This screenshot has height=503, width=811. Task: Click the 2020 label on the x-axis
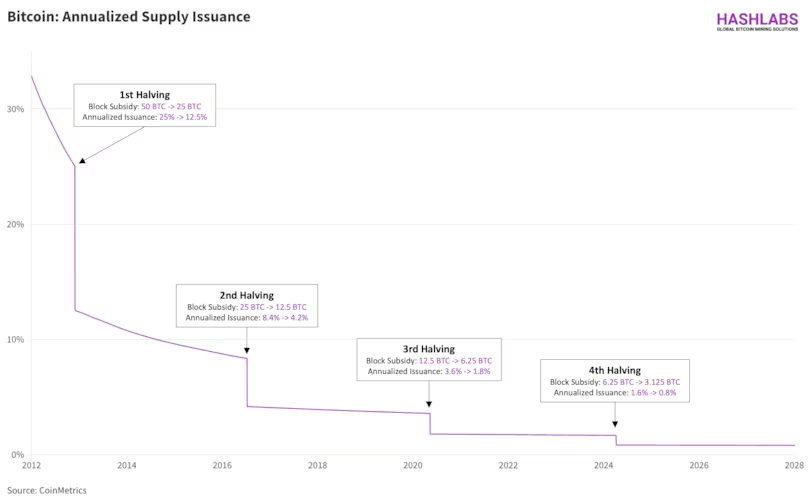pos(413,465)
